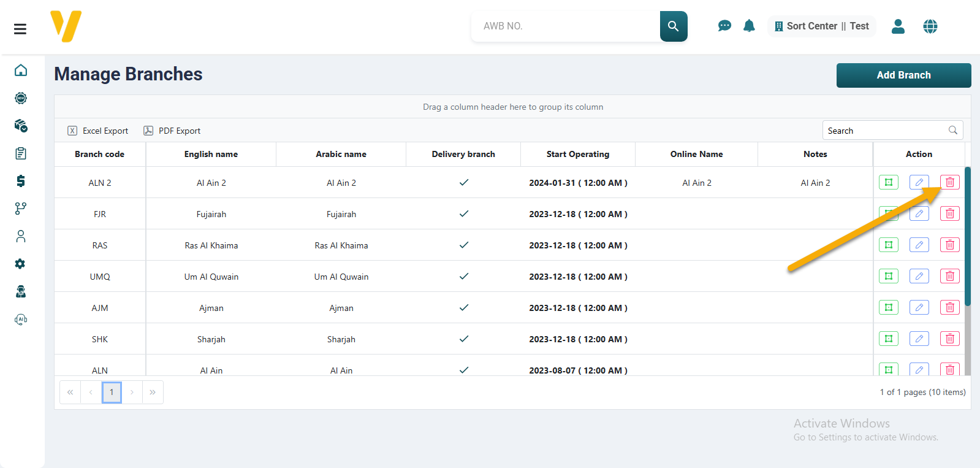The width and height of the screenshot is (980, 468).
Task: Click the globe language icon
Action: coord(930,26)
